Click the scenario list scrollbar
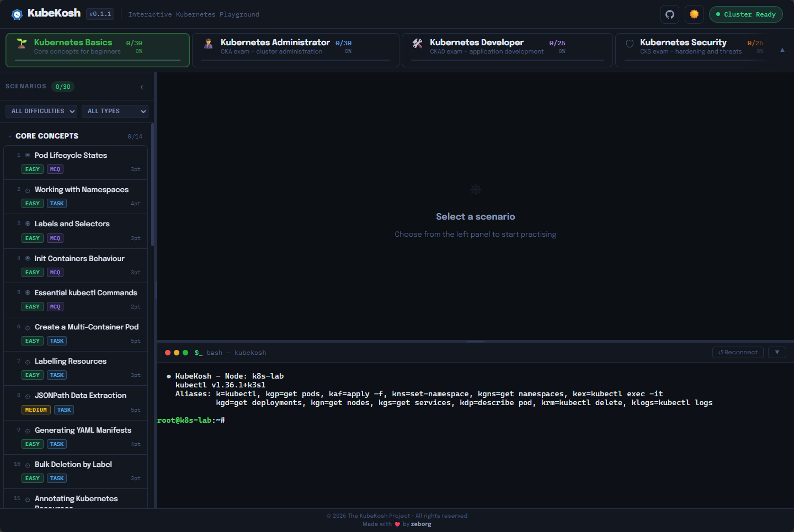794x532 pixels. coord(152,185)
